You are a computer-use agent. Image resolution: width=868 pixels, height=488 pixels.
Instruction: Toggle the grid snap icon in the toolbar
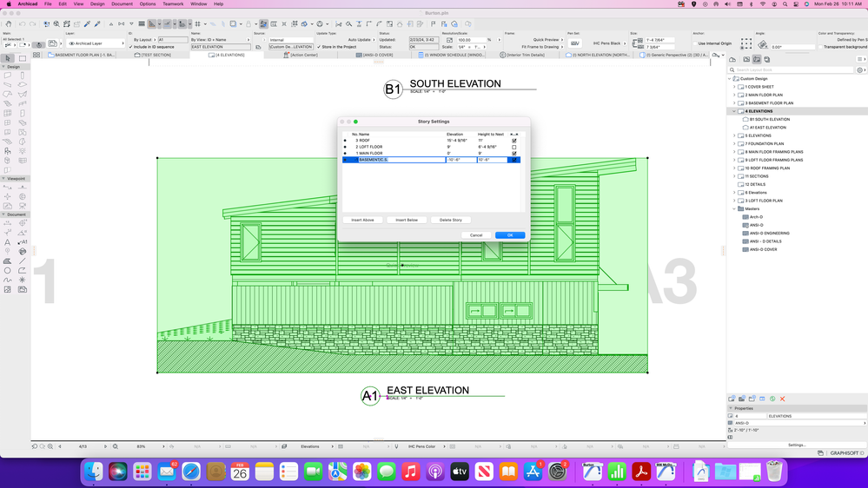pyautogui.click(x=197, y=23)
